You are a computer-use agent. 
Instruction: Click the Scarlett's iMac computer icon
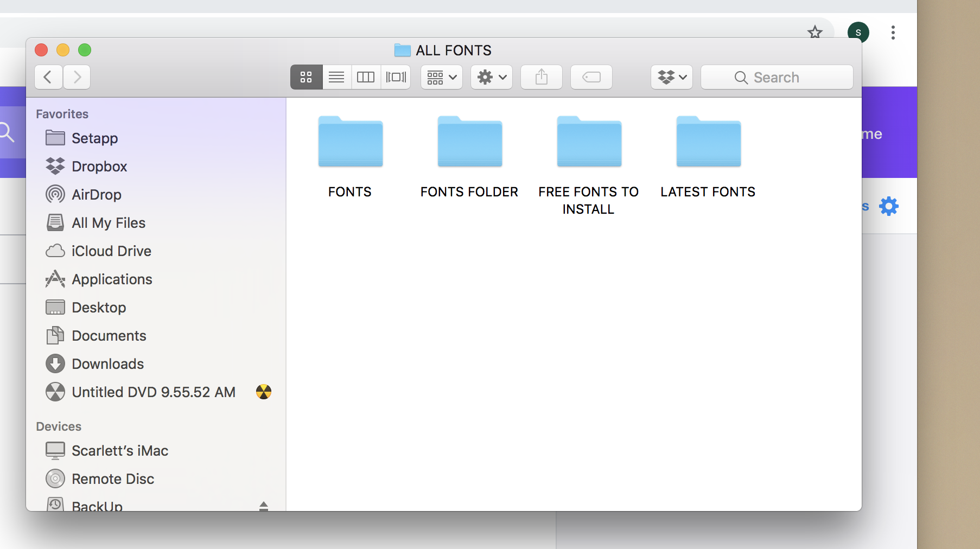point(55,450)
